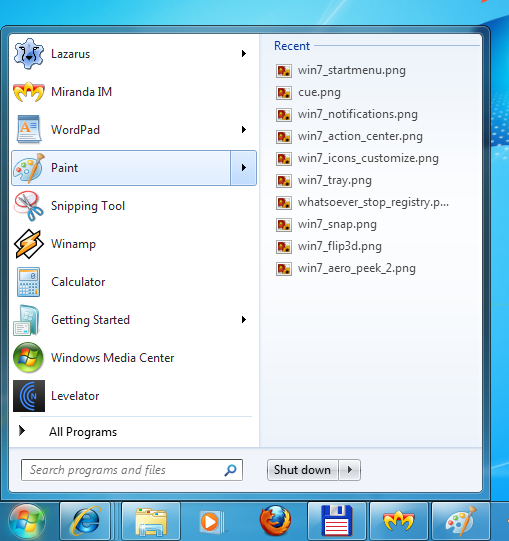Click the Winamp lightning bolt icon
The image size is (509, 541).
click(29, 244)
